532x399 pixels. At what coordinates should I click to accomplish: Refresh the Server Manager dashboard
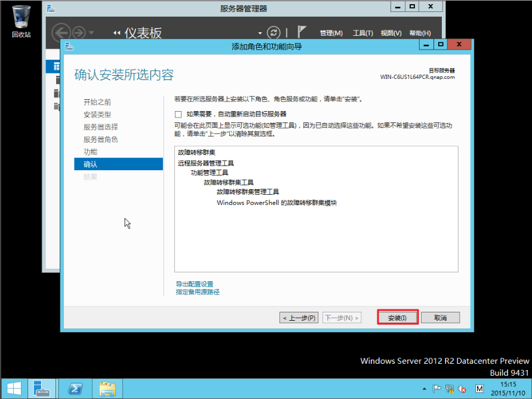273,33
